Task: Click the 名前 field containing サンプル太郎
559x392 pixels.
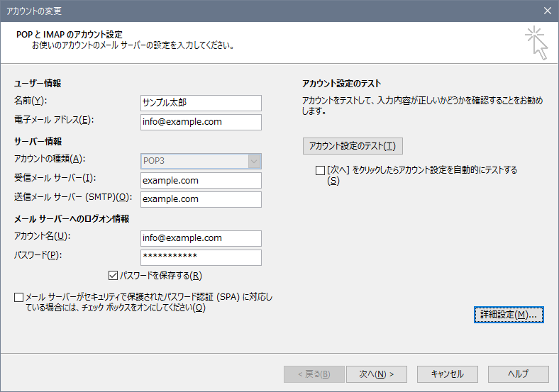Action: pyautogui.click(x=201, y=103)
